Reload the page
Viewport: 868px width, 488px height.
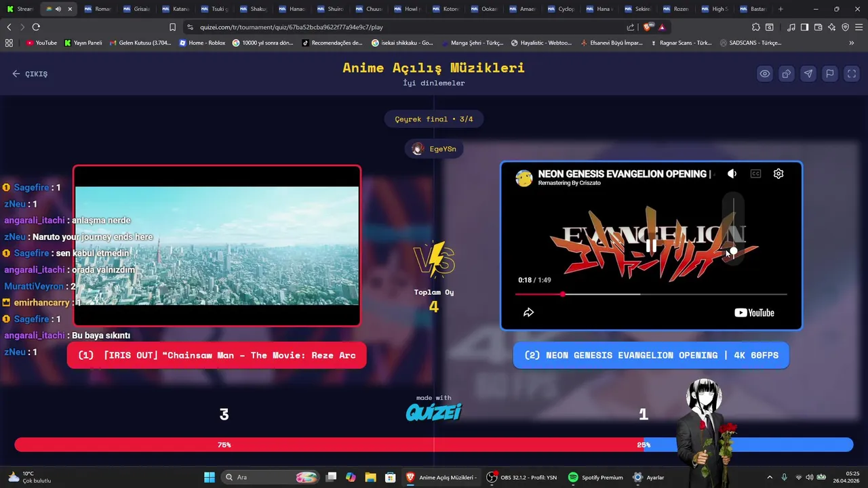36,27
